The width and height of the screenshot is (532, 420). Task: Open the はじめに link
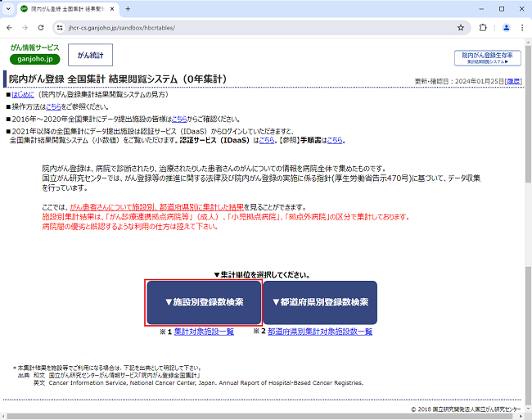[x=25, y=95]
